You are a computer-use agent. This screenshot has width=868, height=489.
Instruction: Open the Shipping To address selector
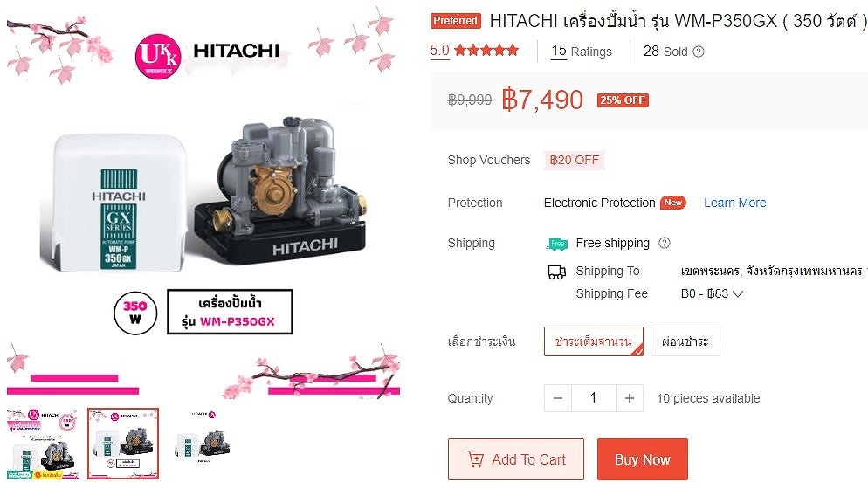coord(774,271)
